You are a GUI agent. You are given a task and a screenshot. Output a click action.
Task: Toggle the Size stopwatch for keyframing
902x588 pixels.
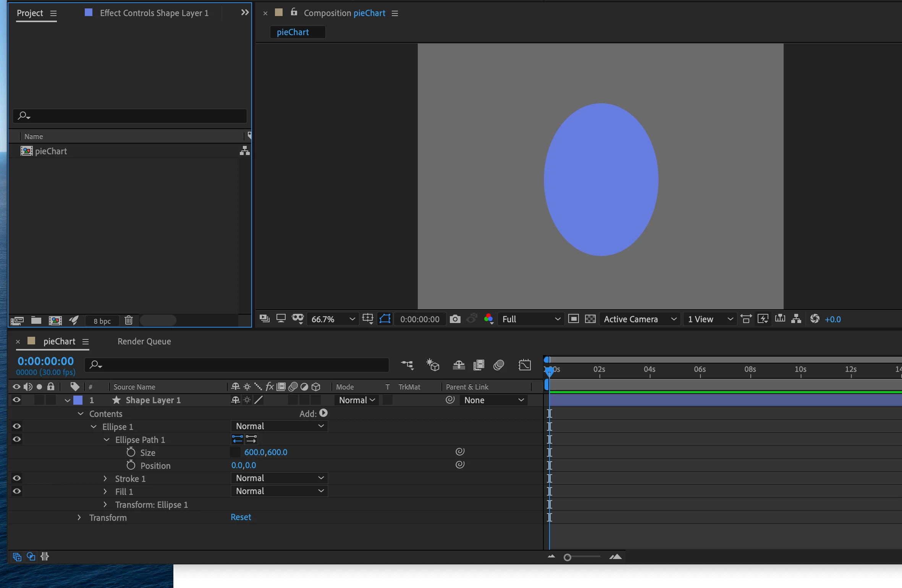click(131, 452)
